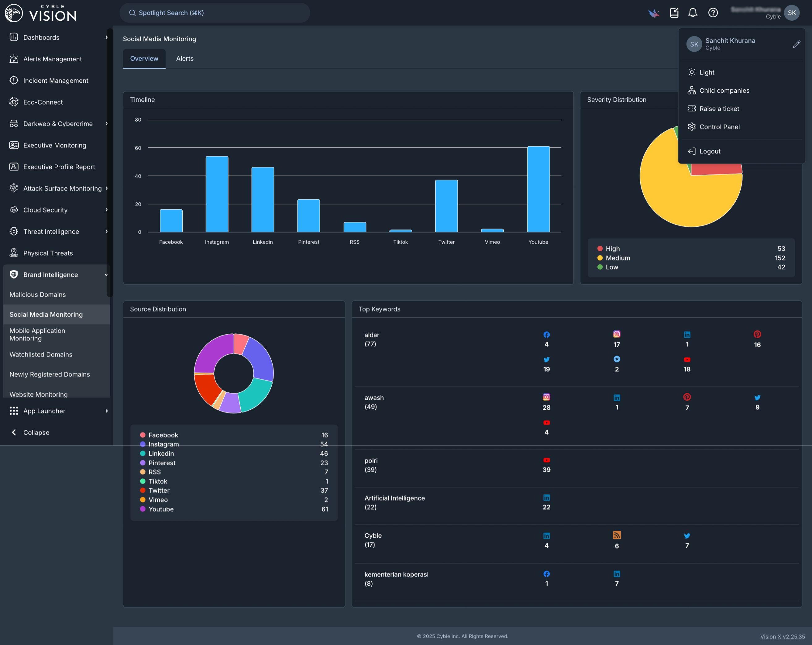
Task: Click aldar row Pinterest icon
Action: click(x=757, y=334)
